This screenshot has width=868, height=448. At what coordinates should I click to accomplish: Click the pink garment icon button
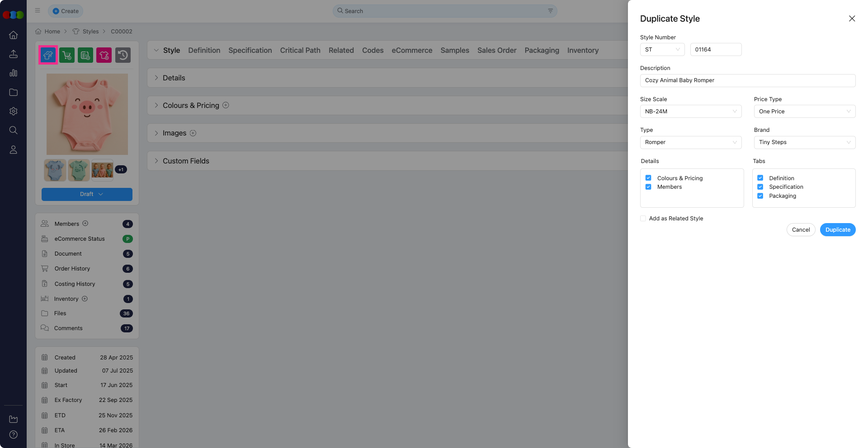point(104,55)
